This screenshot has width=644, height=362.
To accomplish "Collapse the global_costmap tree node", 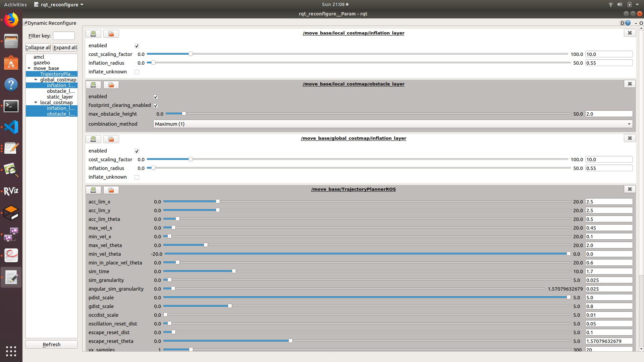I will coord(36,80).
